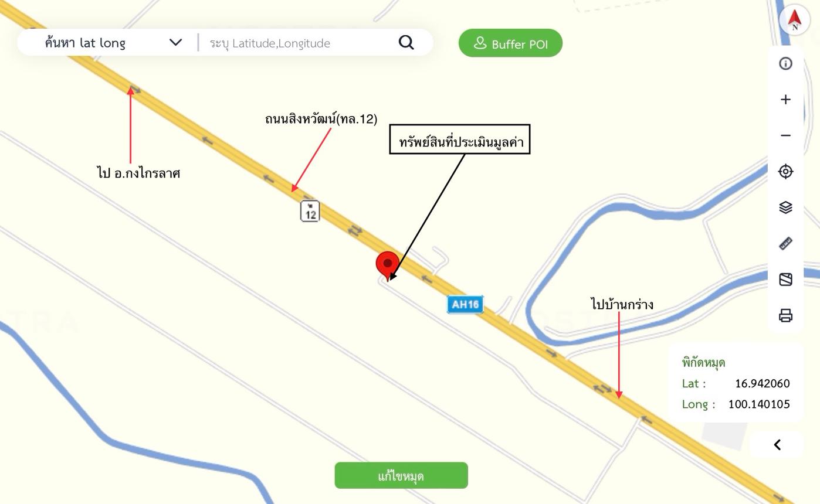The height and width of the screenshot is (504, 820).
Task: Click the Buffer POI button
Action: [510, 43]
